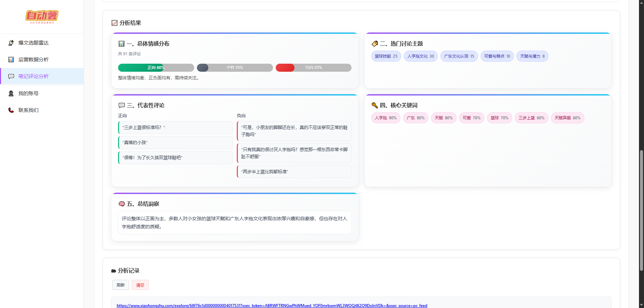
Task: Click the 自动薯 logo in sidebar
Action: coord(42,16)
